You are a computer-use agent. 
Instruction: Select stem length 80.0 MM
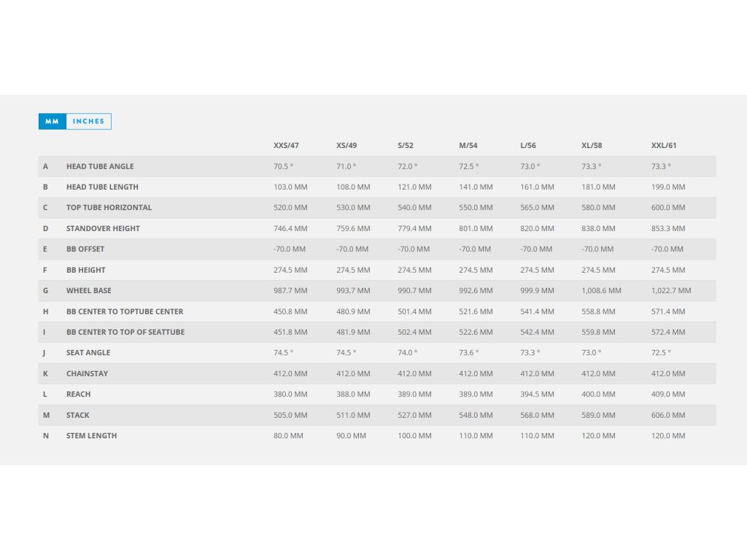point(288,436)
